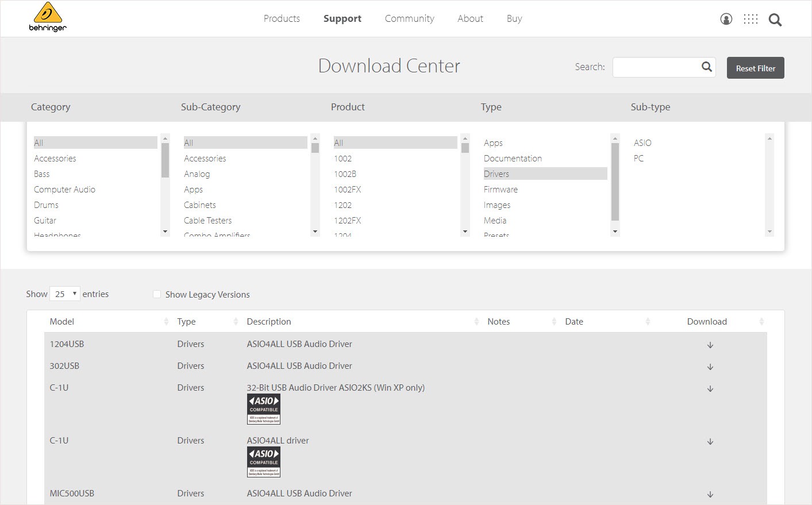Download the C-1U 32-Bit ASIO2KS driver

tap(710, 388)
